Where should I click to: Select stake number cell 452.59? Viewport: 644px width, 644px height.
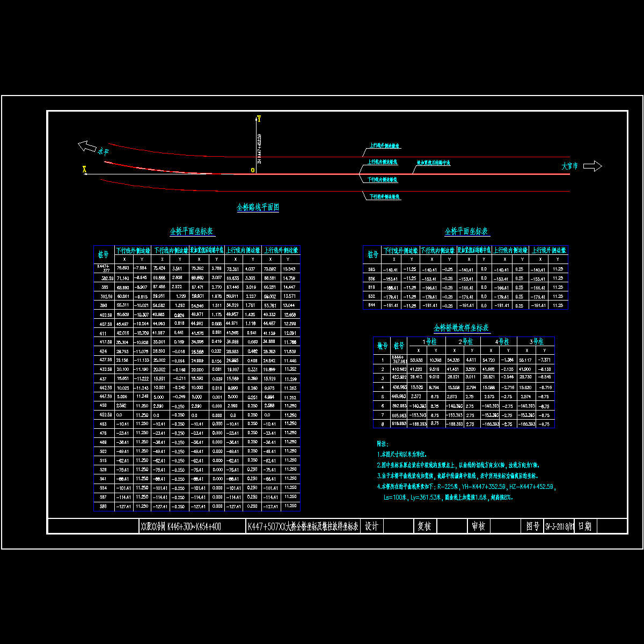coord(104,415)
